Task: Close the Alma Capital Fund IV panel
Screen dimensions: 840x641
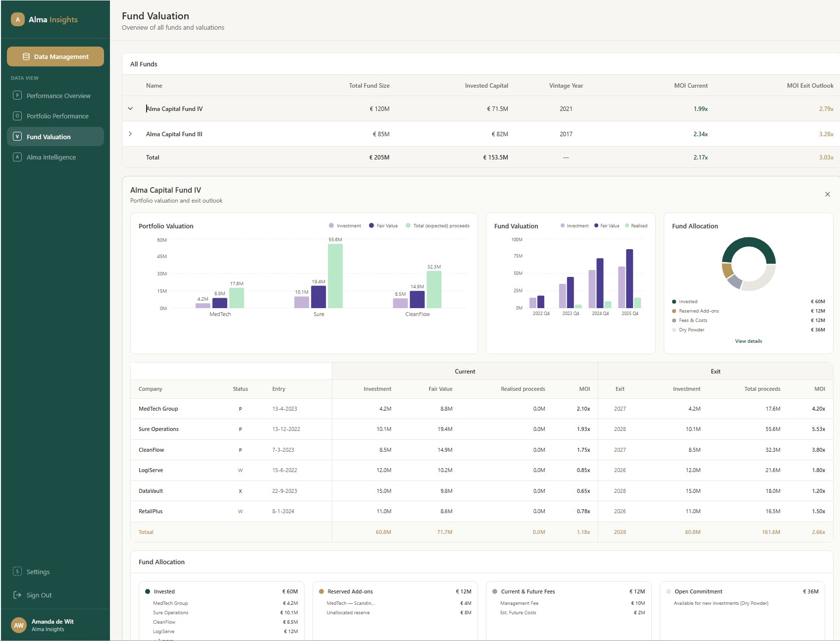Action: 827,194
